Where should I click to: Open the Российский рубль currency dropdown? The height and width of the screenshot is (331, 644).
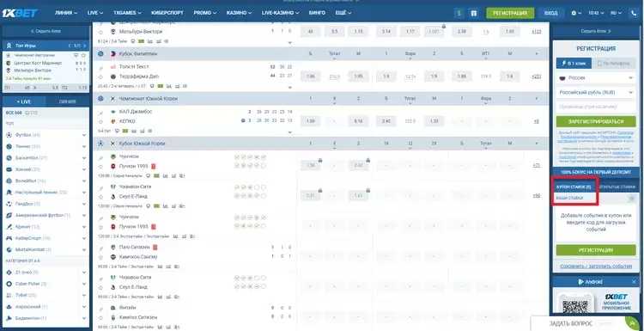(x=596, y=93)
